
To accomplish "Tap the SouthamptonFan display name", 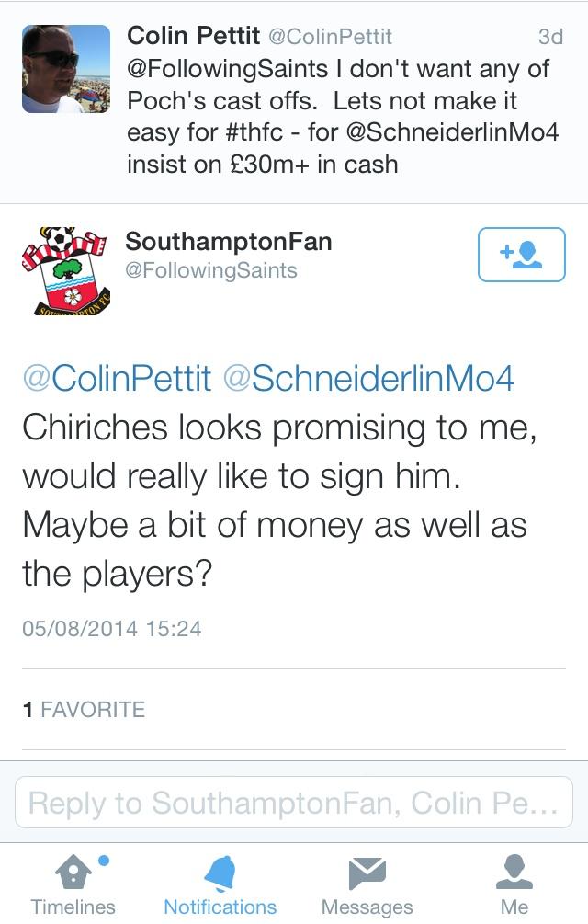I will coord(229,242).
